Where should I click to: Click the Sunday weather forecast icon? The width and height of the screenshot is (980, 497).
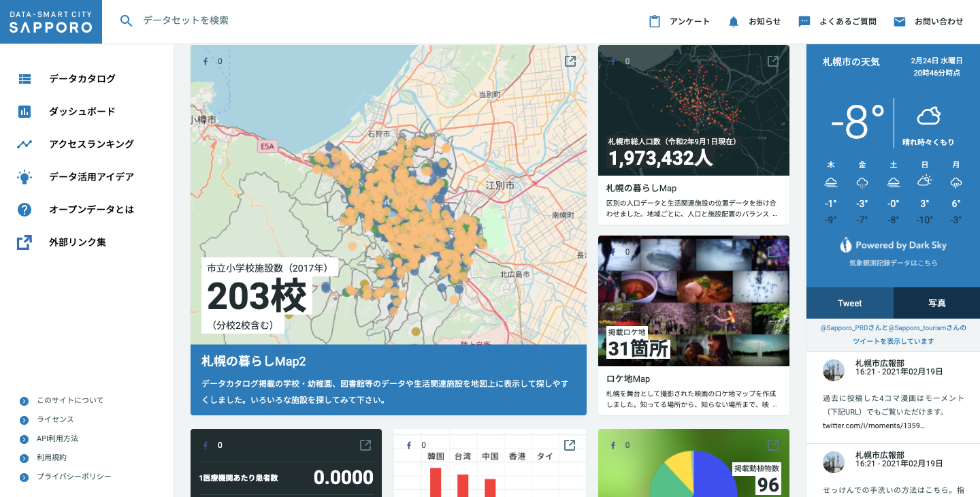click(924, 182)
